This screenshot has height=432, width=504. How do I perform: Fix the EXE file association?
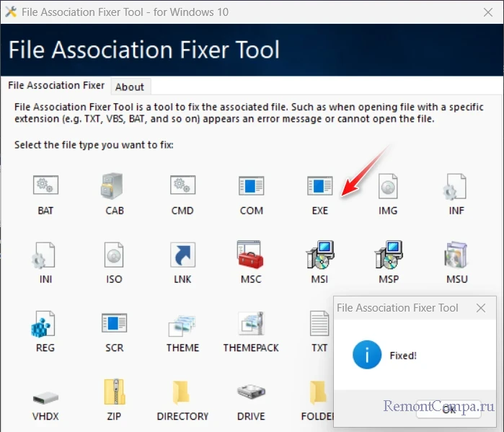pos(320,185)
